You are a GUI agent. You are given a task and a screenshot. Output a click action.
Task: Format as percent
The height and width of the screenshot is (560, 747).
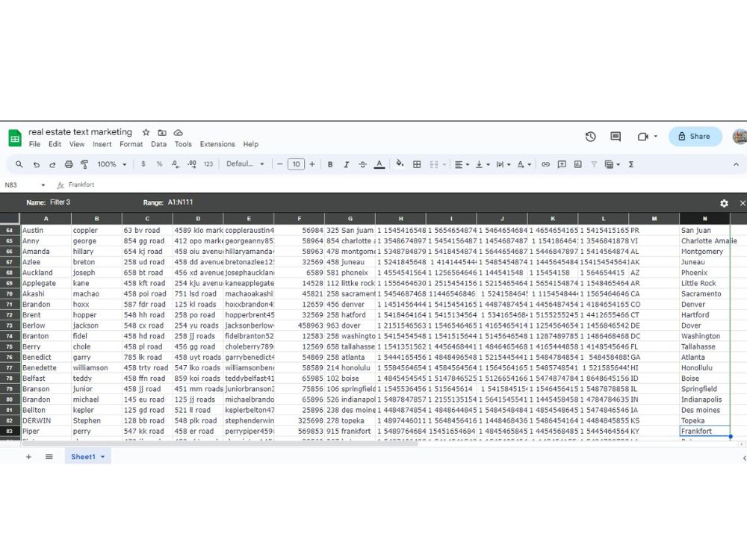click(x=159, y=164)
